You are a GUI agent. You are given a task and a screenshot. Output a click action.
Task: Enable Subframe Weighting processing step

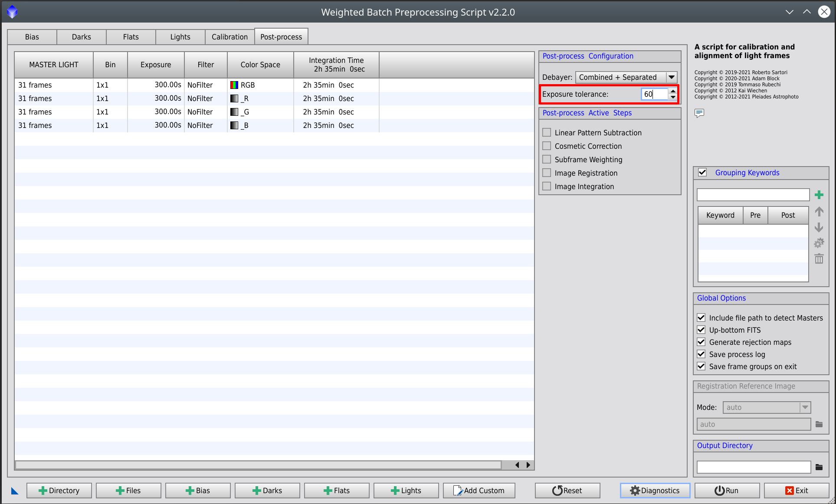546,159
